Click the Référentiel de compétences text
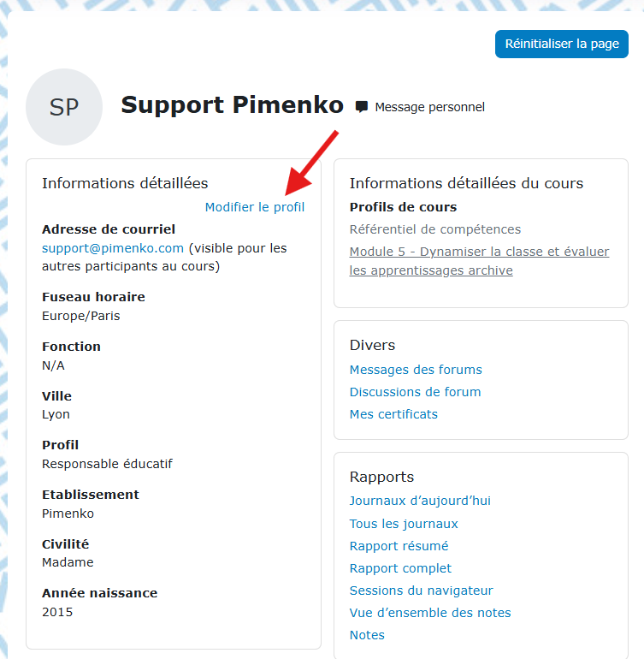Screen dimensions: 644x659 434,229
